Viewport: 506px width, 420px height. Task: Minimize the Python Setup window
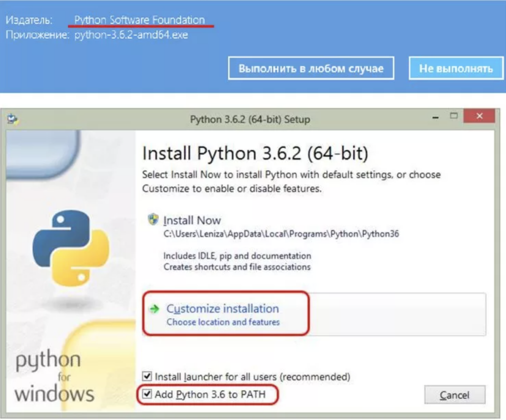[x=435, y=118]
